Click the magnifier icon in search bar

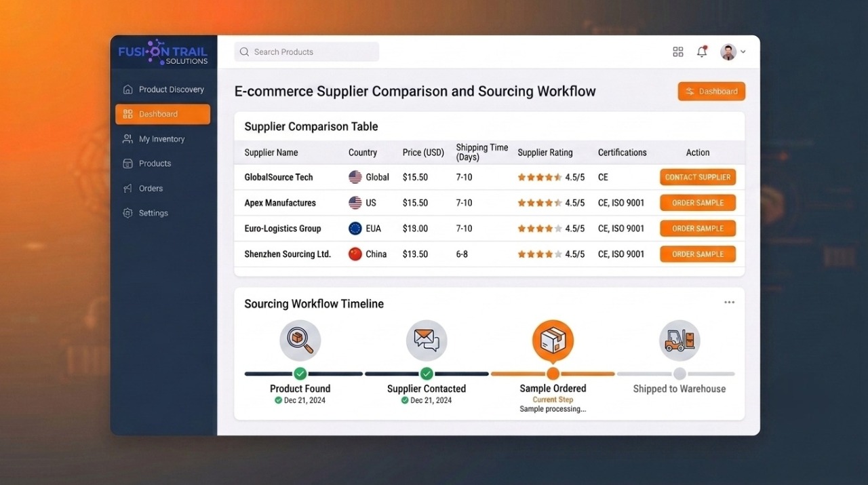(x=245, y=52)
